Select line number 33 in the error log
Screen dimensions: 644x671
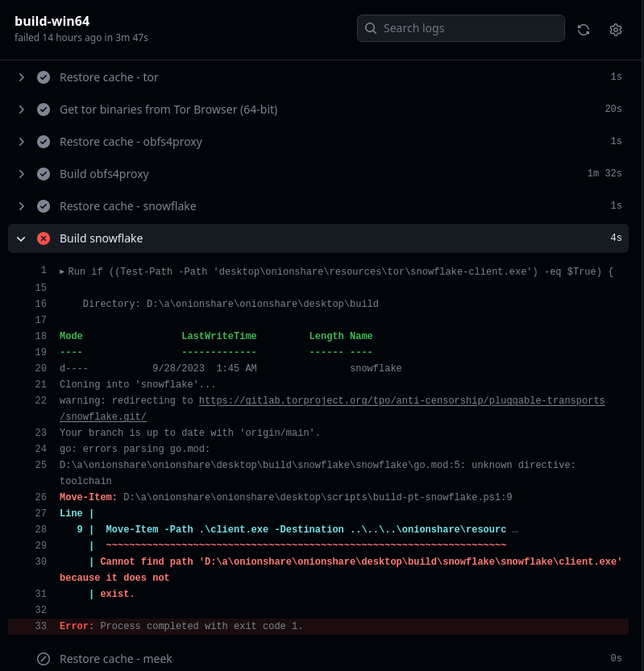[40, 627]
